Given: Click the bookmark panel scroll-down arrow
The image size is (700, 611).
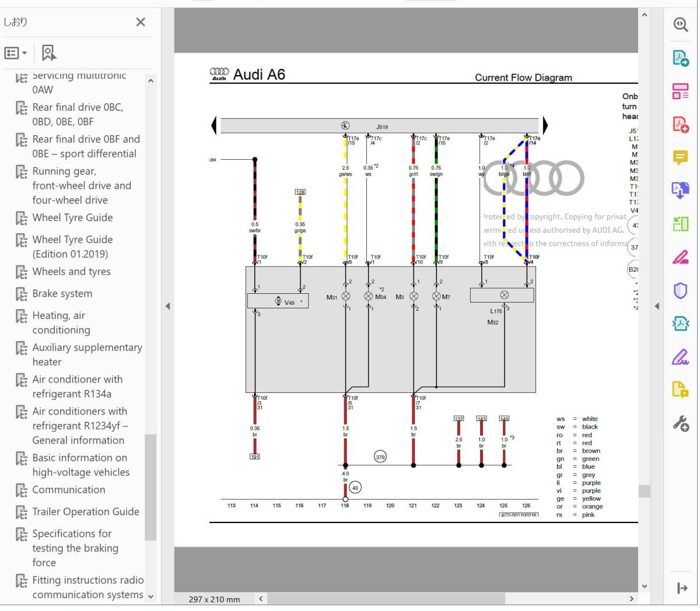Looking at the screenshot, I should tap(150, 596).
